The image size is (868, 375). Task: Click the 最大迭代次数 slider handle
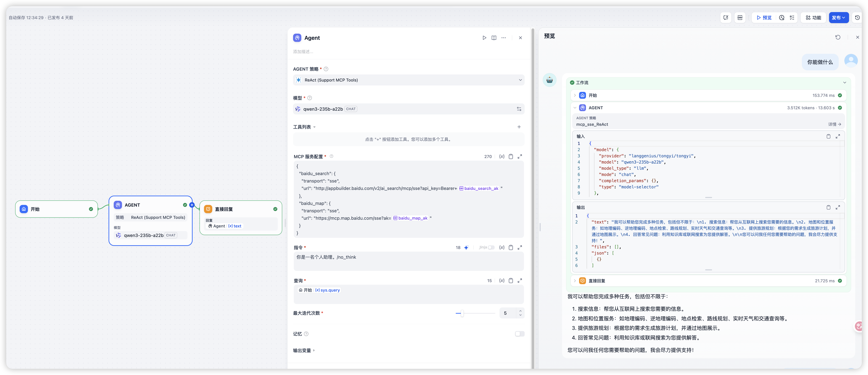[462, 313]
